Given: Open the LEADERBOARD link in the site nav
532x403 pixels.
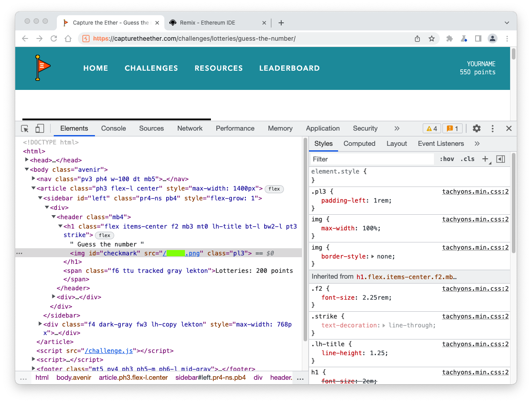Looking at the screenshot, I should point(289,68).
